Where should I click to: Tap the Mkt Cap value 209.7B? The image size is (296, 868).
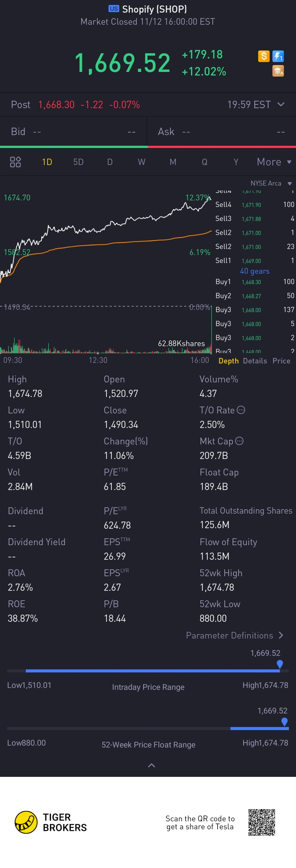214,456
